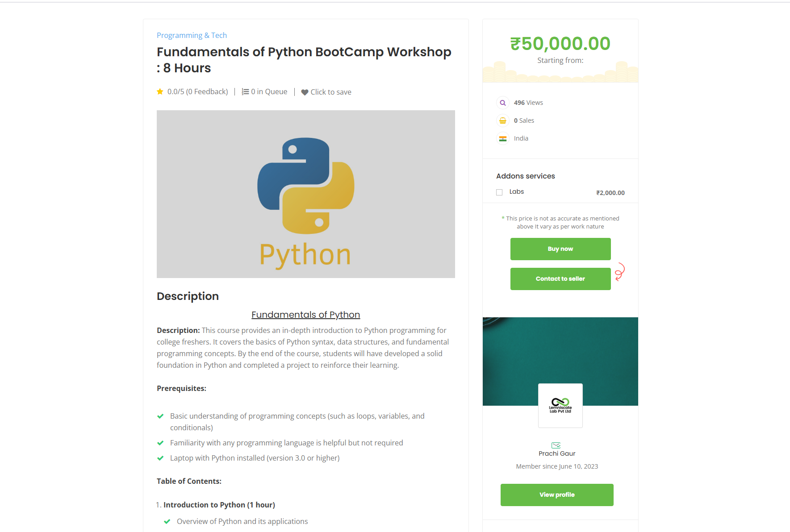Click the Description section heading
Viewport: 790px width, 532px height.
coord(188,296)
